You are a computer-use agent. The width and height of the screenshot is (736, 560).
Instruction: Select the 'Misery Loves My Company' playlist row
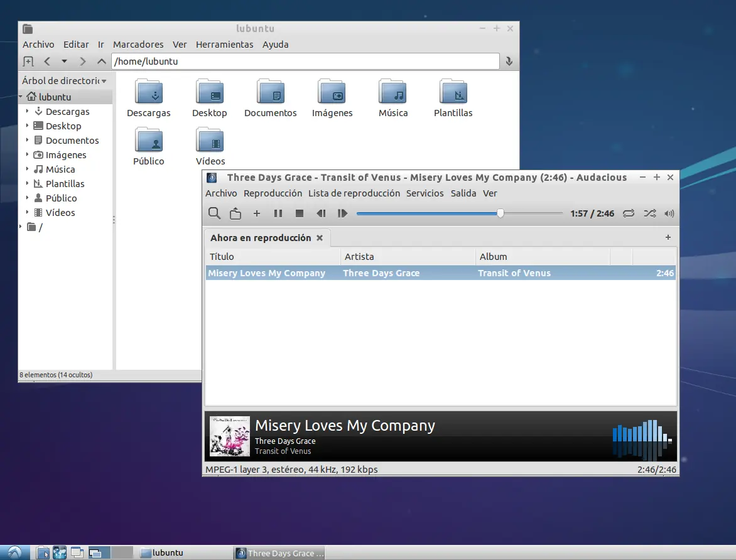pos(441,273)
